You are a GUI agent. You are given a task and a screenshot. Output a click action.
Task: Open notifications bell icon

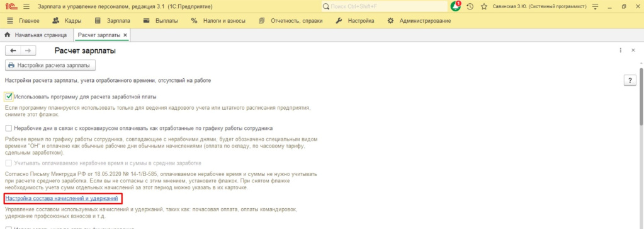456,6
